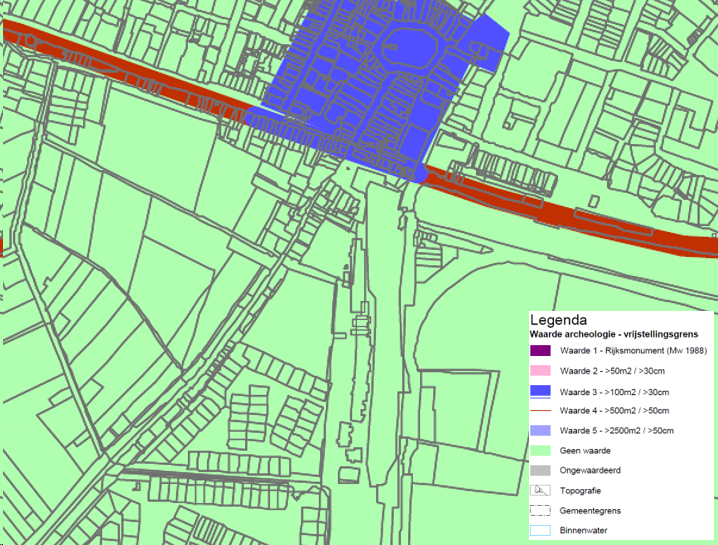
Task: Select the 'Legenda' heading text
Action: click(x=558, y=320)
